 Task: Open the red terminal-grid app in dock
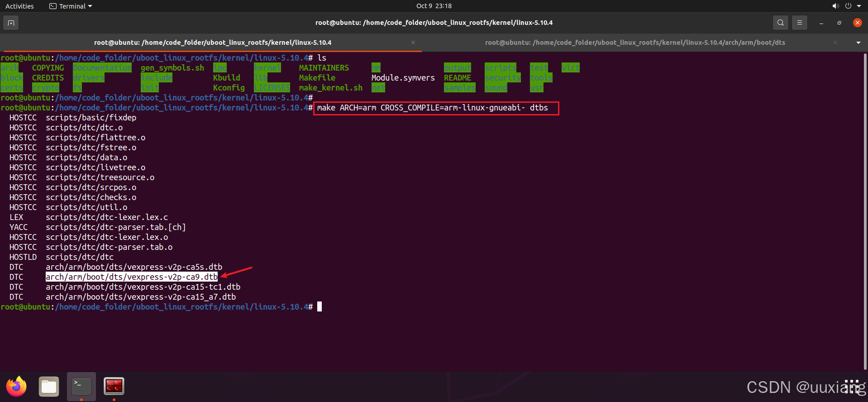pos(114,387)
